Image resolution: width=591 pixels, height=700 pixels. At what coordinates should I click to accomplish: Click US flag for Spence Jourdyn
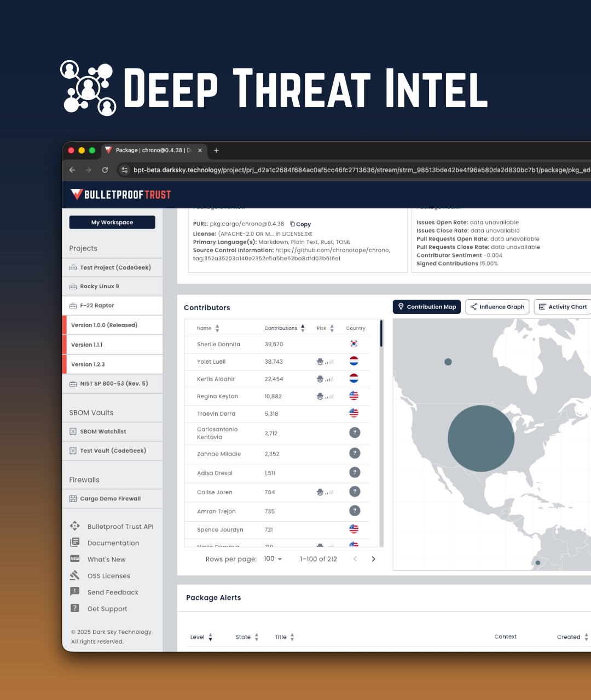354,529
